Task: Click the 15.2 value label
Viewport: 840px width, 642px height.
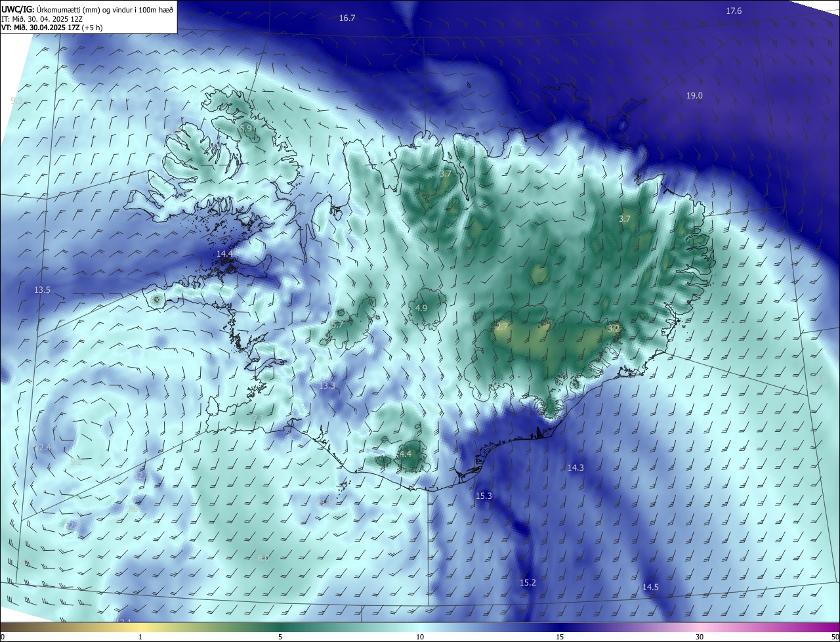Action: [528, 583]
